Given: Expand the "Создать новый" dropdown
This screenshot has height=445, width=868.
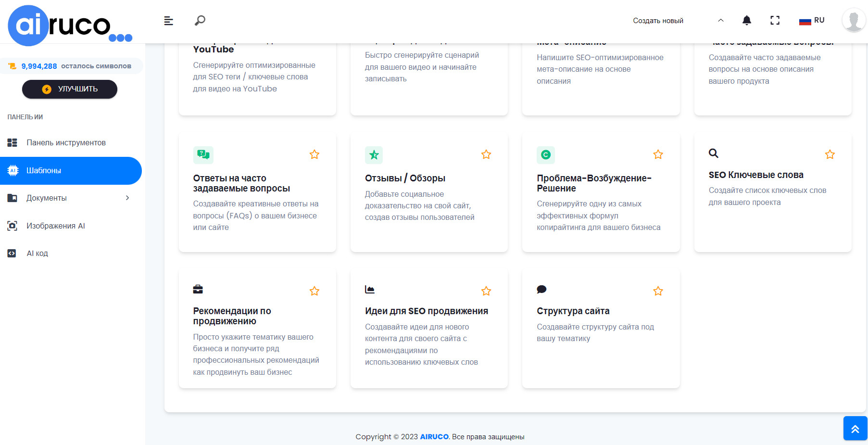Looking at the screenshot, I should point(678,21).
